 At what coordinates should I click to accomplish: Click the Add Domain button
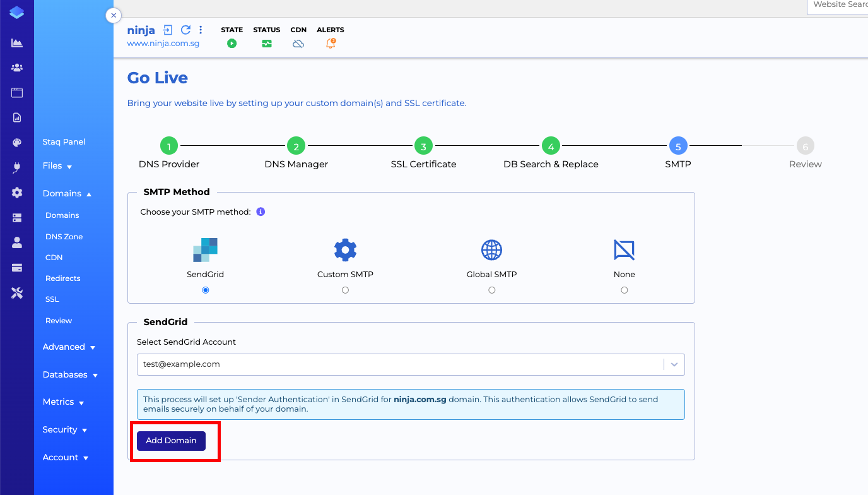pos(170,441)
